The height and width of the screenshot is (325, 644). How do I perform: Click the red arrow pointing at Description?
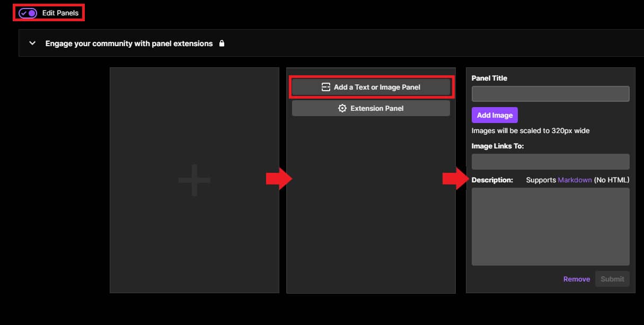pyautogui.click(x=455, y=180)
